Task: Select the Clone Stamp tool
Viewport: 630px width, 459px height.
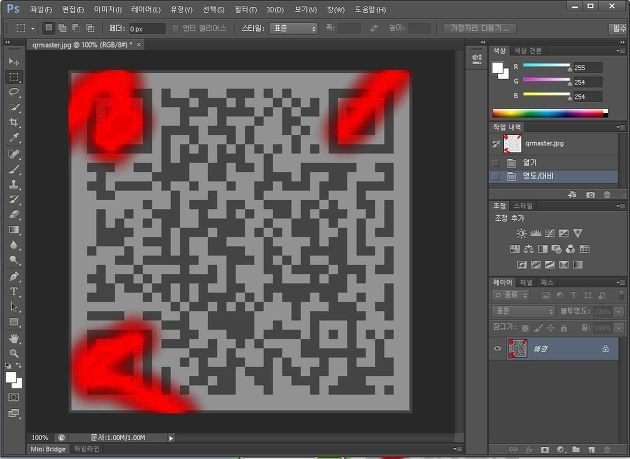Action: point(14,184)
